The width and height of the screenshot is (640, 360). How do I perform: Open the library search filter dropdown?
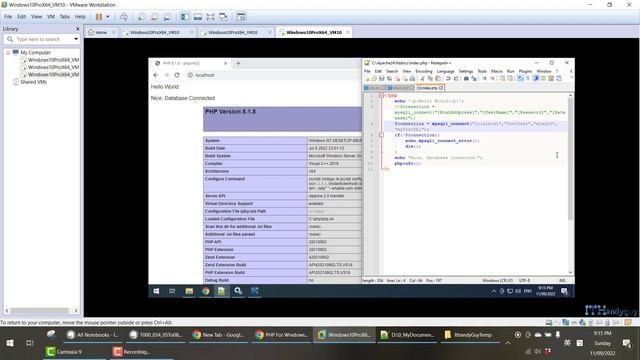(76, 39)
